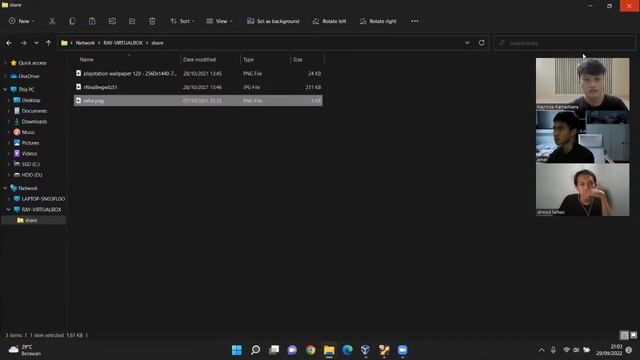Open Music folder in sidebar
This screenshot has height=360, width=640.
[28, 132]
